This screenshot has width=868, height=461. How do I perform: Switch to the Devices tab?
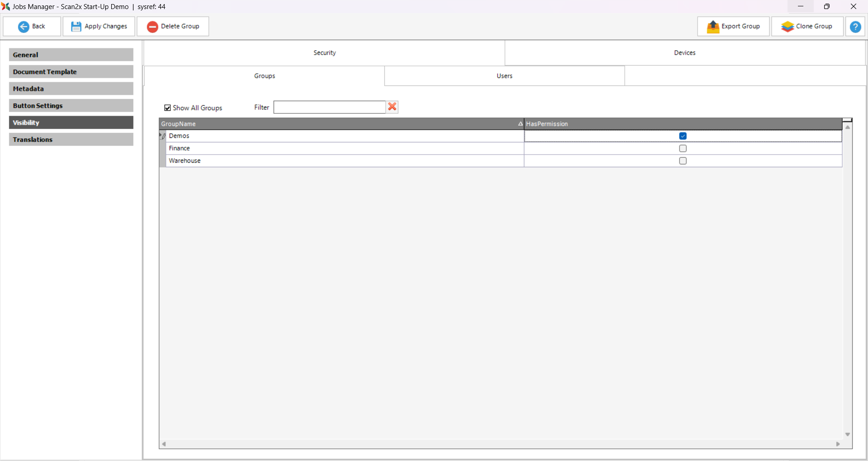tap(684, 53)
